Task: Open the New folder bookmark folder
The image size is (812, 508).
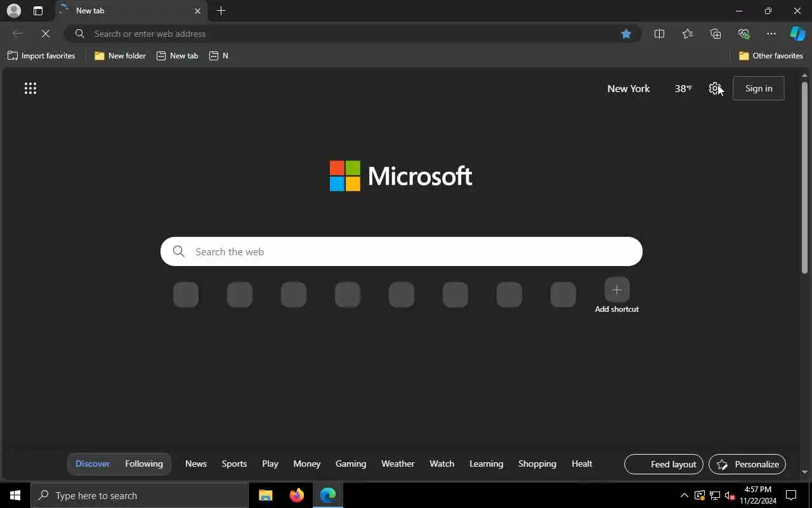Action: (x=120, y=56)
